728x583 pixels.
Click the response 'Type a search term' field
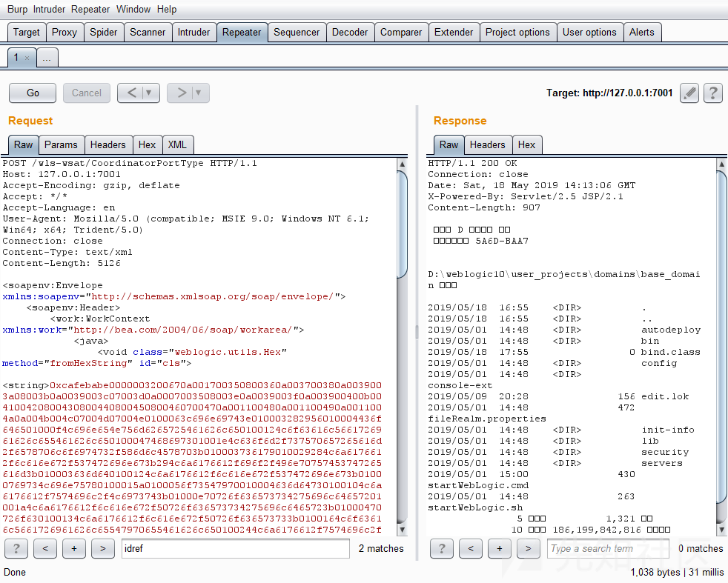pos(608,549)
